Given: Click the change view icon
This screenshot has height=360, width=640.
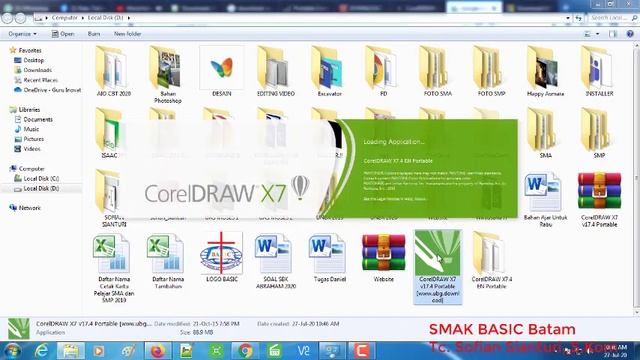Looking at the screenshot, I should [587, 34].
